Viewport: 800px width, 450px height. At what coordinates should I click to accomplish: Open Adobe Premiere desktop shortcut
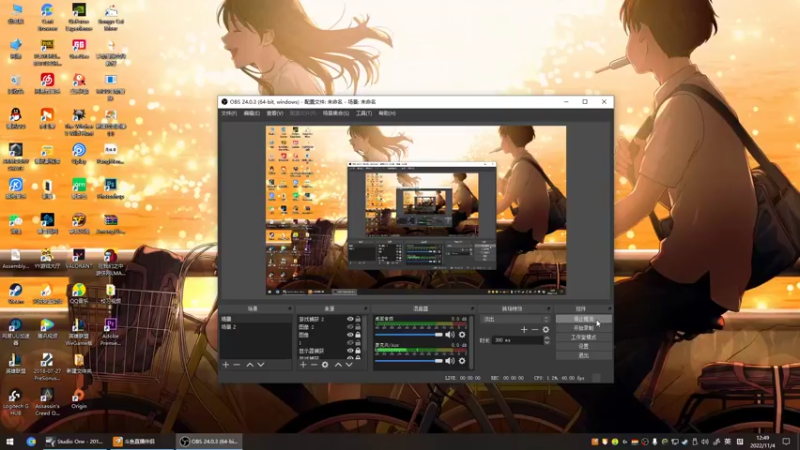pyautogui.click(x=111, y=332)
